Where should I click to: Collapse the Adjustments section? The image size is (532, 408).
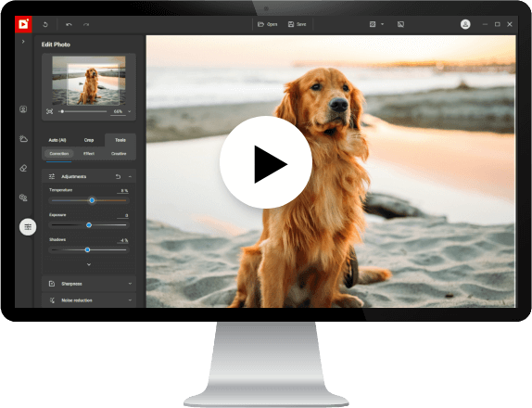(x=130, y=176)
